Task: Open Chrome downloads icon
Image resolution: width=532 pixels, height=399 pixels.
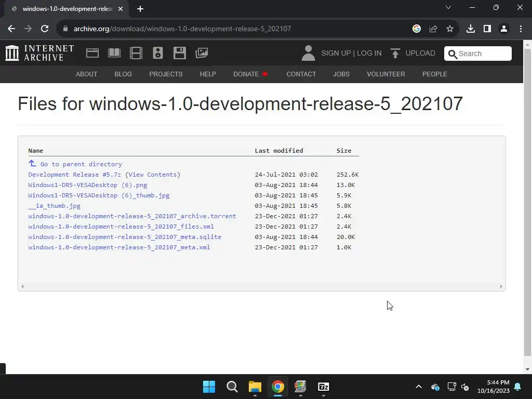Action: (x=471, y=29)
